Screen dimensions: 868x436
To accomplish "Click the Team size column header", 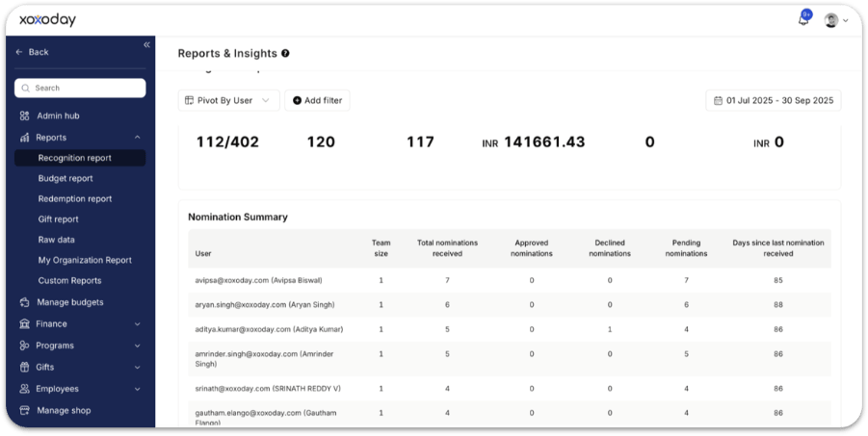I will [381, 248].
